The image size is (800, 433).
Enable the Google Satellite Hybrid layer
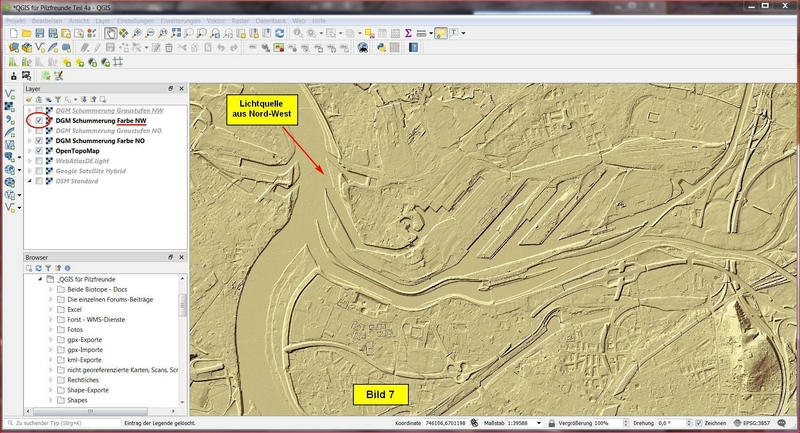[x=39, y=170]
